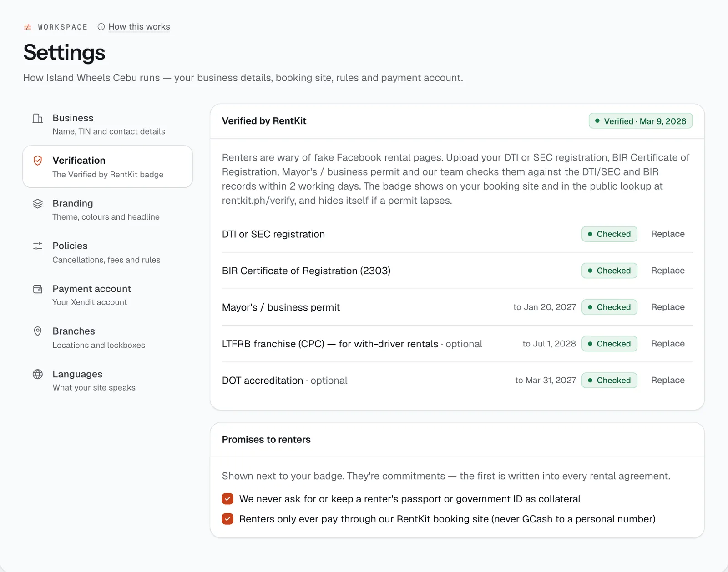Open the Languages settings section

[108, 381]
